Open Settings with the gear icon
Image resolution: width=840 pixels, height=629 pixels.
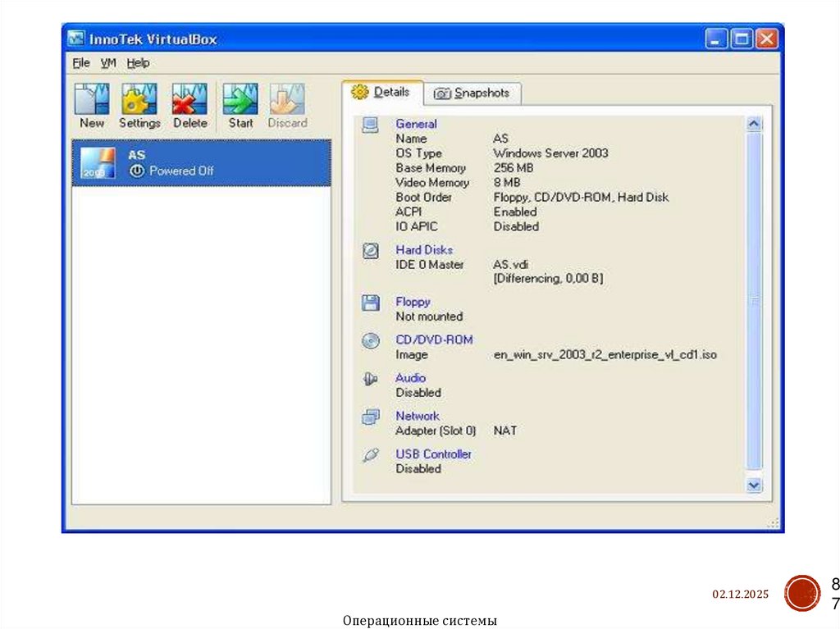click(139, 99)
